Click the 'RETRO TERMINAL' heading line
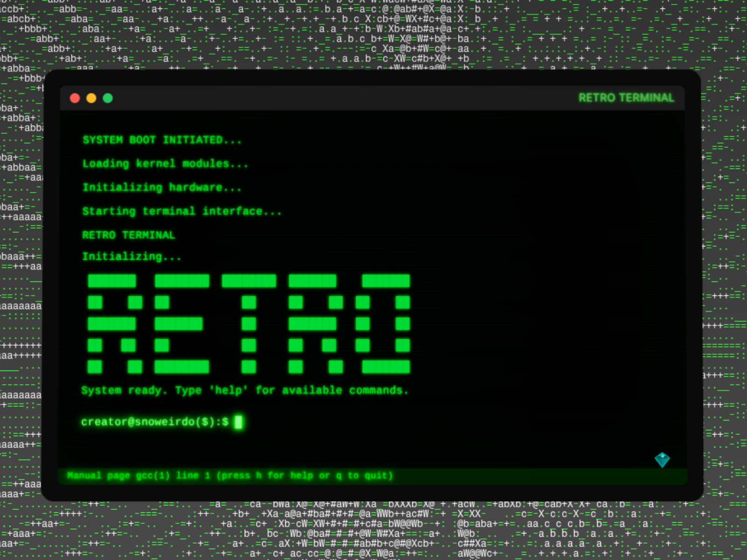 pyautogui.click(x=129, y=235)
